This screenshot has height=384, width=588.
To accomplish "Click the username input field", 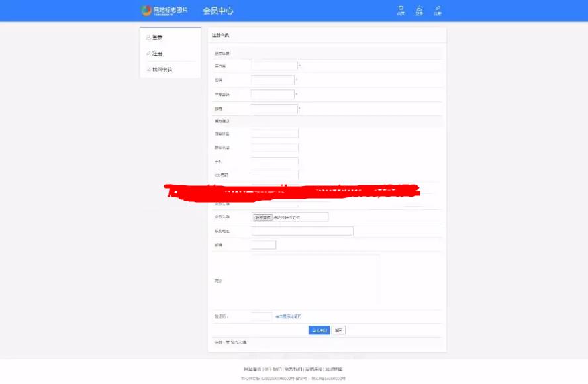I will pos(272,65).
